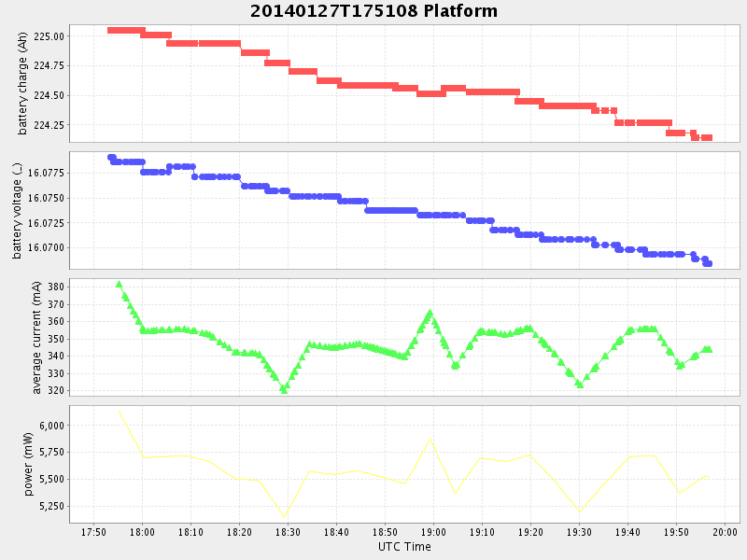Select the lowest green triangle near 18:30
The image size is (747, 560).
click(284, 390)
